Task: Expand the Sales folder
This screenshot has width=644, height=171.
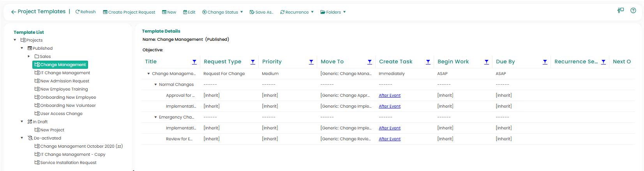Action: point(29,56)
